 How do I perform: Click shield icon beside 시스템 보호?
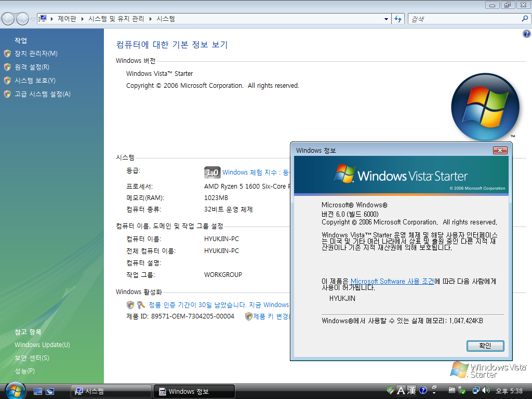point(7,81)
